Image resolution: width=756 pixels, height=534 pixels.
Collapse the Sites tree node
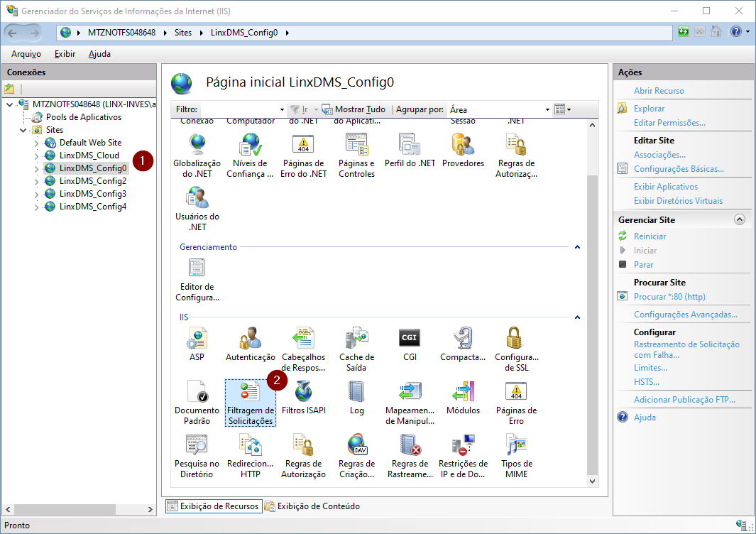click(x=23, y=130)
